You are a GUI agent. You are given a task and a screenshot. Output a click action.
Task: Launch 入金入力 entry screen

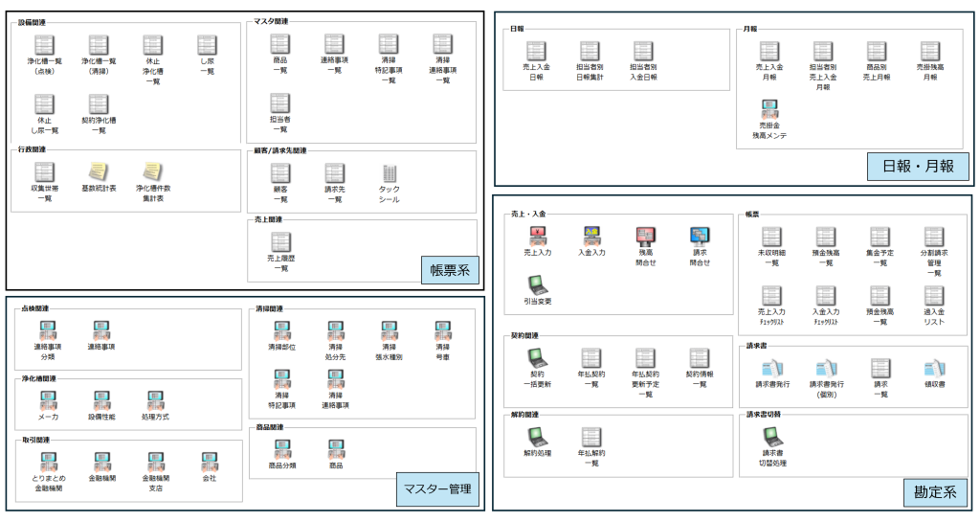click(591, 237)
